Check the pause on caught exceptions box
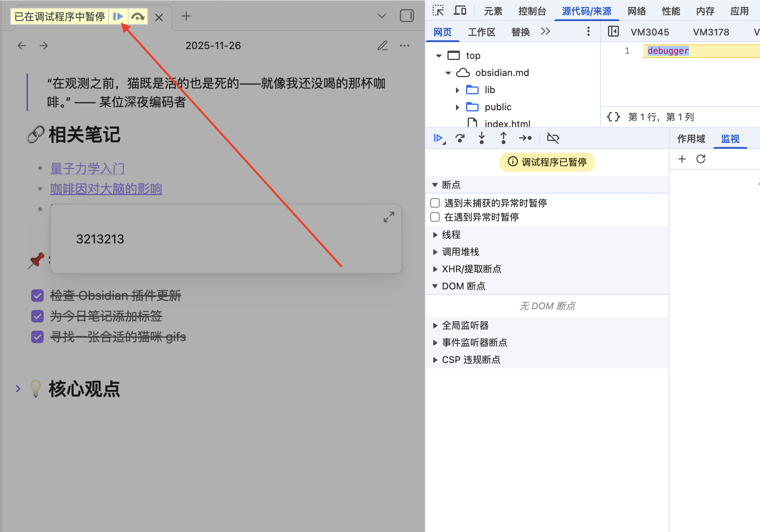The height and width of the screenshot is (532, 760). (435, 217)
